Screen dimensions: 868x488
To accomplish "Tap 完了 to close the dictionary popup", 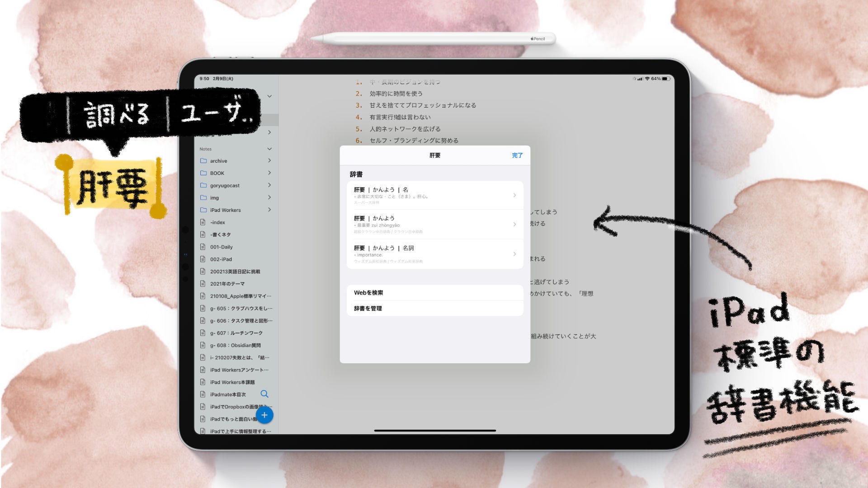I will point(517,155).
